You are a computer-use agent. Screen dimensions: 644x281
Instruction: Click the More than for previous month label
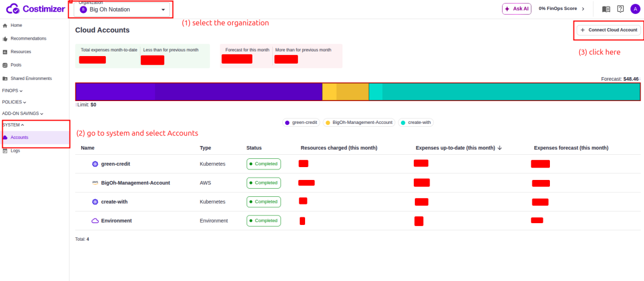pyautogui.click(x=303, y=50)
